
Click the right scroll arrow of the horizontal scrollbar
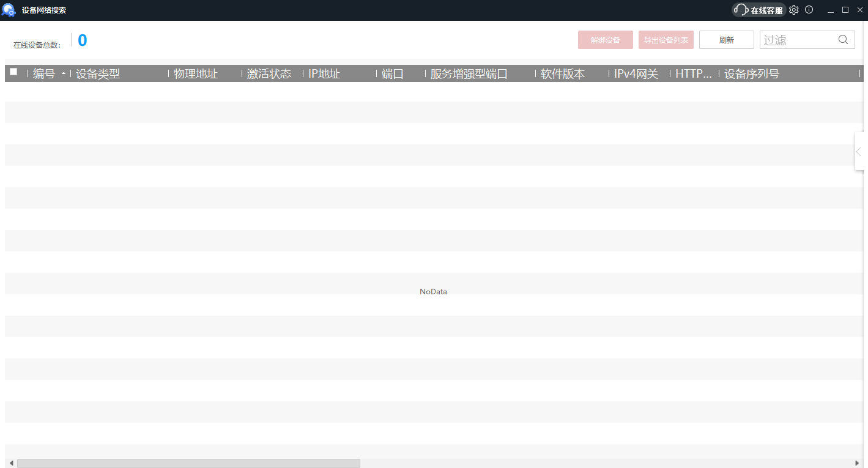tap(857, 463)
